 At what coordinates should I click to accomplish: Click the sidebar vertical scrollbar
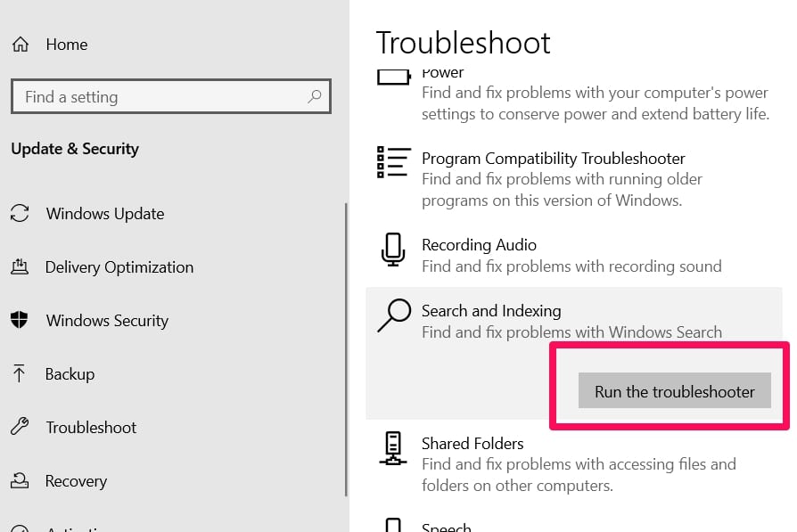coord(346,349)
